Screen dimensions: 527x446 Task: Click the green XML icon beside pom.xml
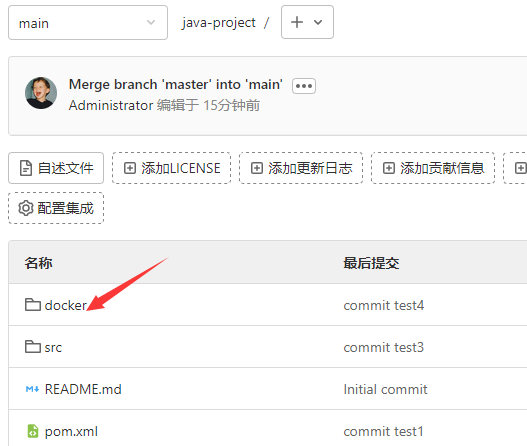pyautogui.click(x=33, y=431)
